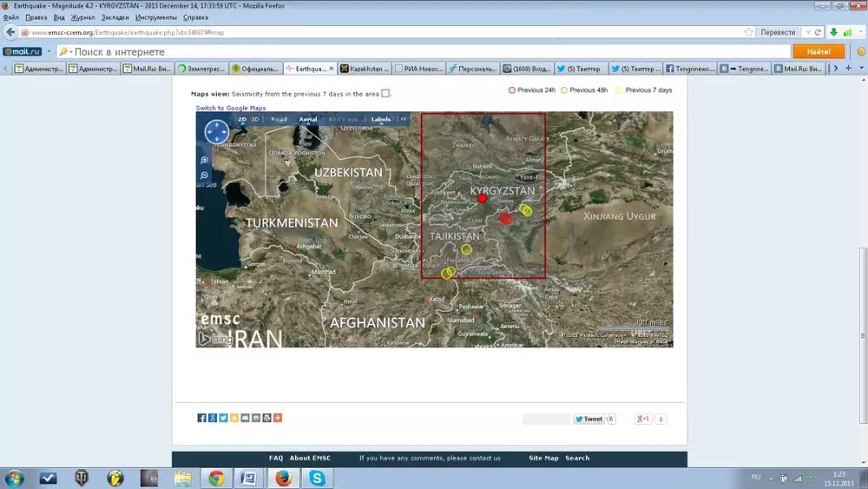Viewport: 868px width, 489px height.
Task: Open the Закладки menu
Action: click(115, 17)
